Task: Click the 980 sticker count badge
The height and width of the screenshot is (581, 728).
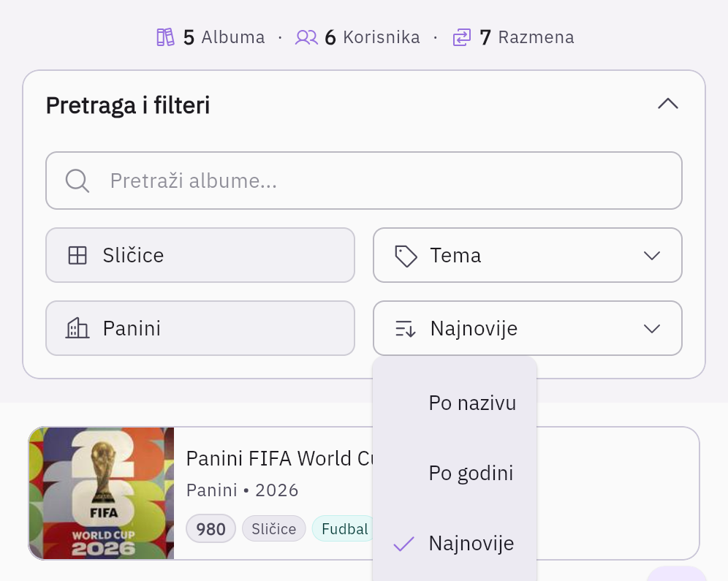Action: coord(211,528)
